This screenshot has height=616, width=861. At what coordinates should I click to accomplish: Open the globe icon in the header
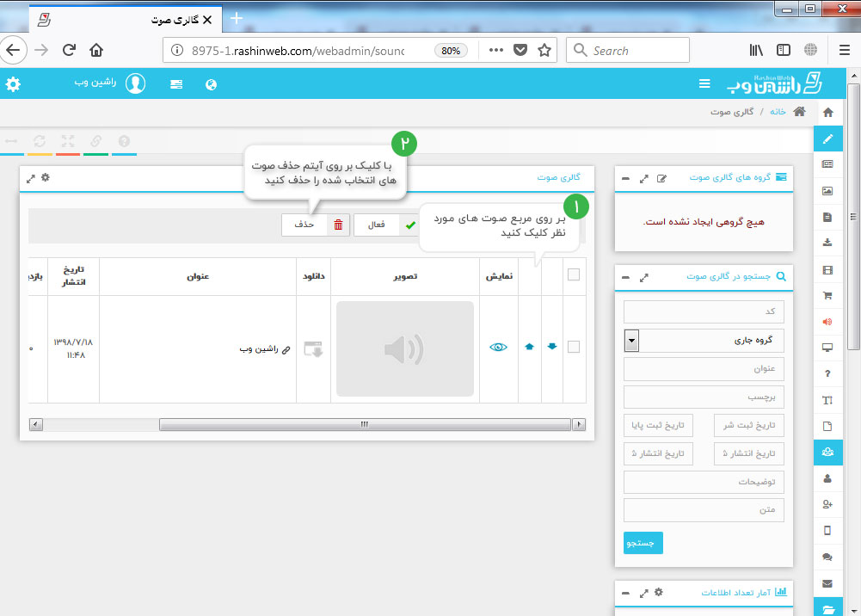[x=211, y=84]
